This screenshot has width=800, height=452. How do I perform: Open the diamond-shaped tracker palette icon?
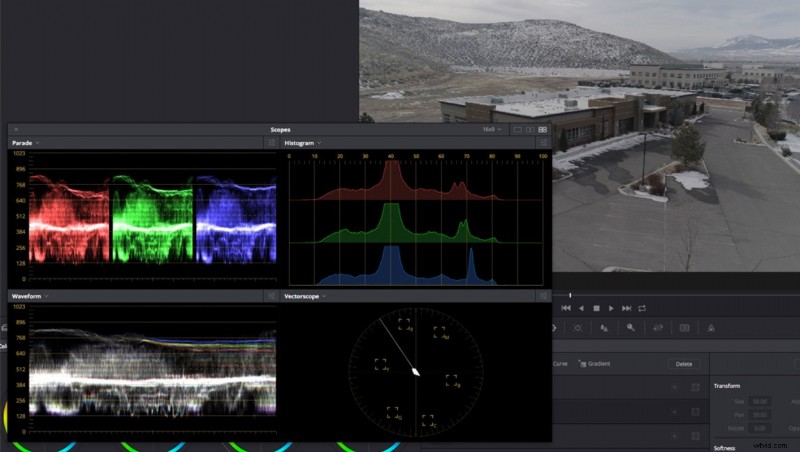point(578,328)
